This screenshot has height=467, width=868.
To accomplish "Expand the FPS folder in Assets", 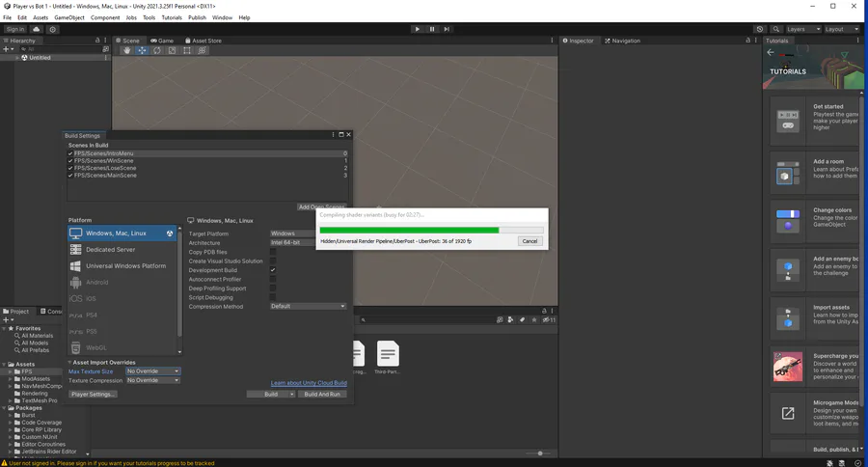I will point(10,371).
